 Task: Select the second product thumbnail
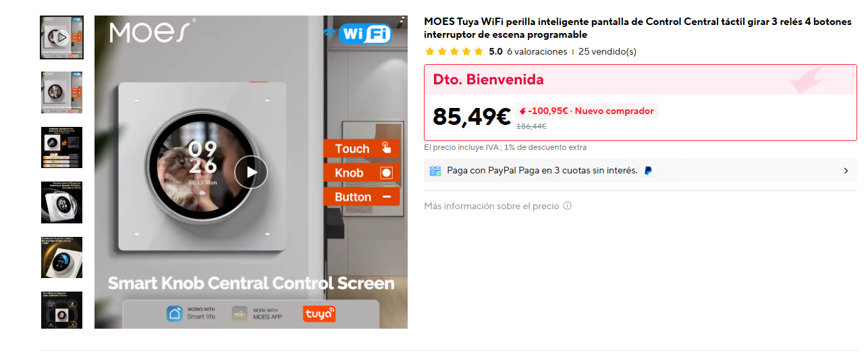click(x=61, y=92)
